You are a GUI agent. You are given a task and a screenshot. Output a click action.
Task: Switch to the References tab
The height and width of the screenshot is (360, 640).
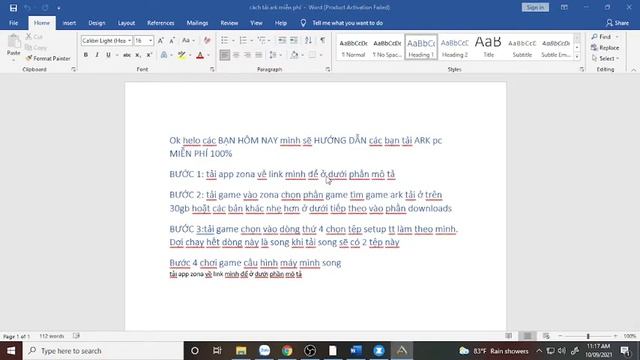pos(160,23)
